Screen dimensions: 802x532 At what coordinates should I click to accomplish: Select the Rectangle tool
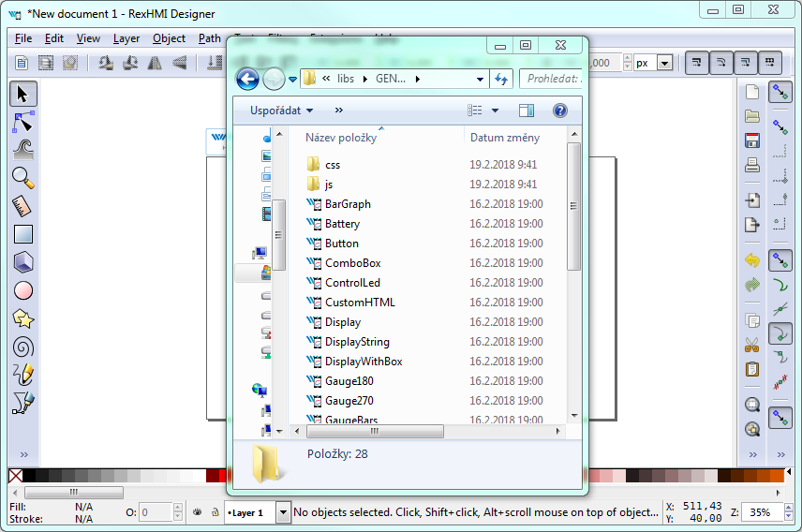point(23,234)
